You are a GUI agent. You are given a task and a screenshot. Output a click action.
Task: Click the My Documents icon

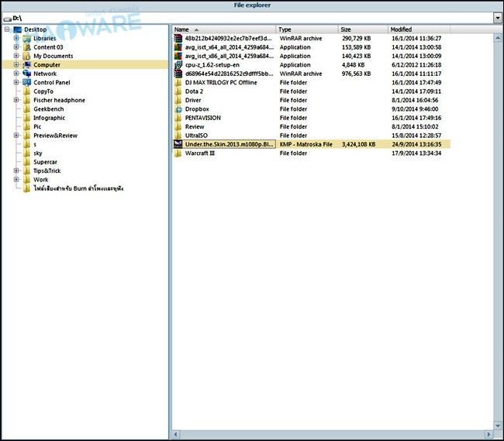coord(27,56)
